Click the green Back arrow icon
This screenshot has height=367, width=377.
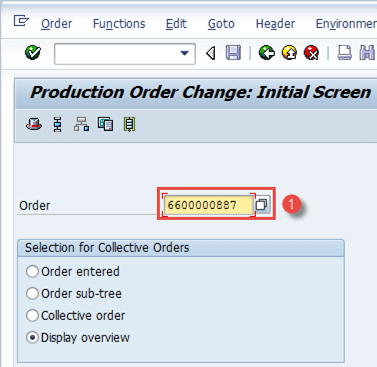267,53
